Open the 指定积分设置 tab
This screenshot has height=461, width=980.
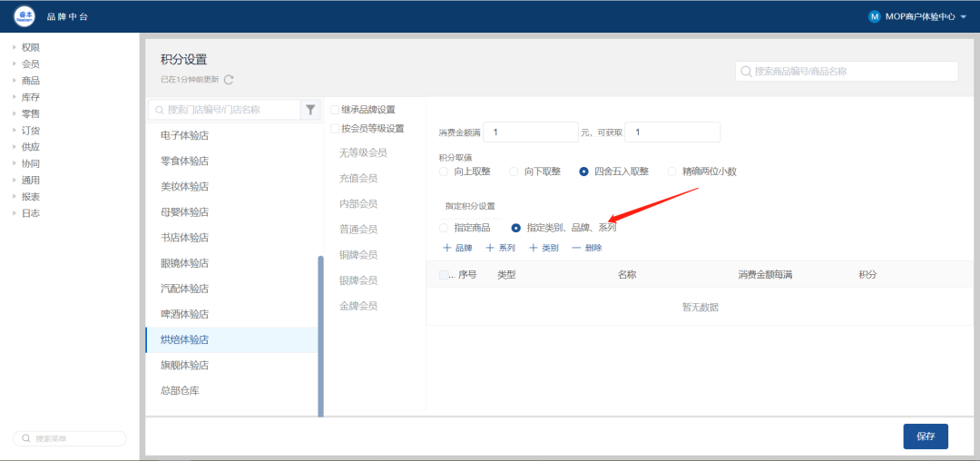point(470,206)
